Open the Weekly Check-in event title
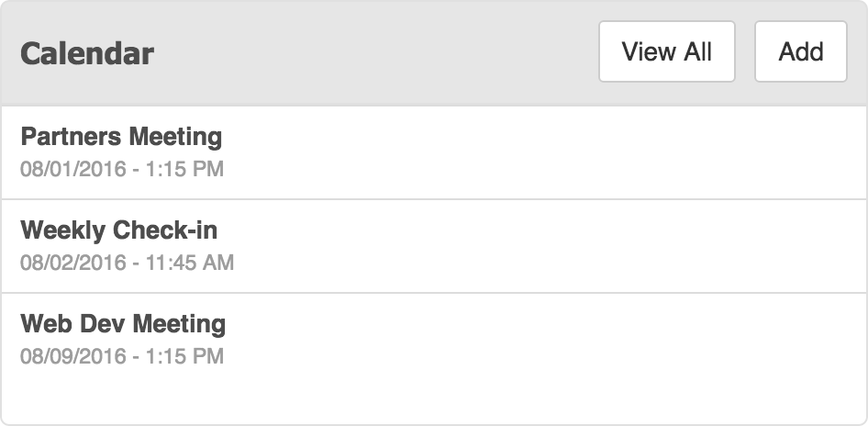 coord(118,230)
